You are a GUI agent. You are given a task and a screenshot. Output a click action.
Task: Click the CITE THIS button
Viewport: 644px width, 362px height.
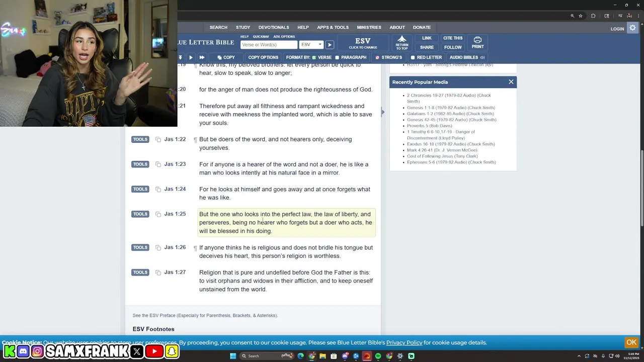(453, 38)
